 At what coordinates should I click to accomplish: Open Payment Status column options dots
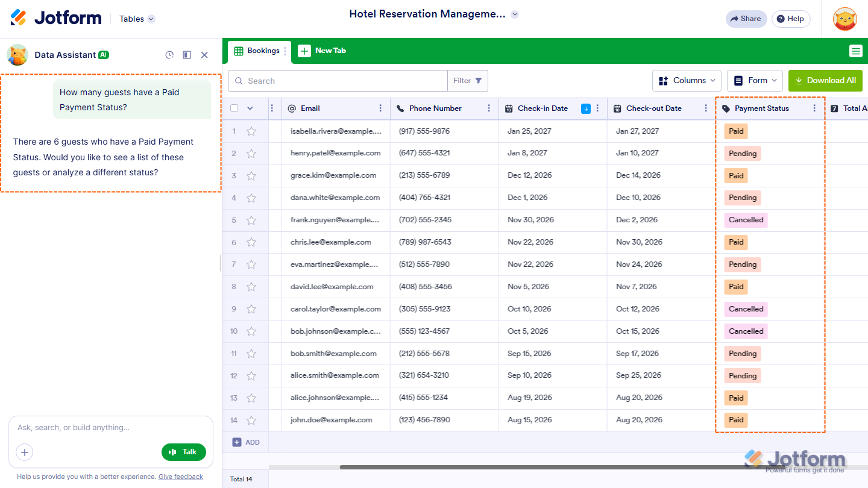[814, 108]
